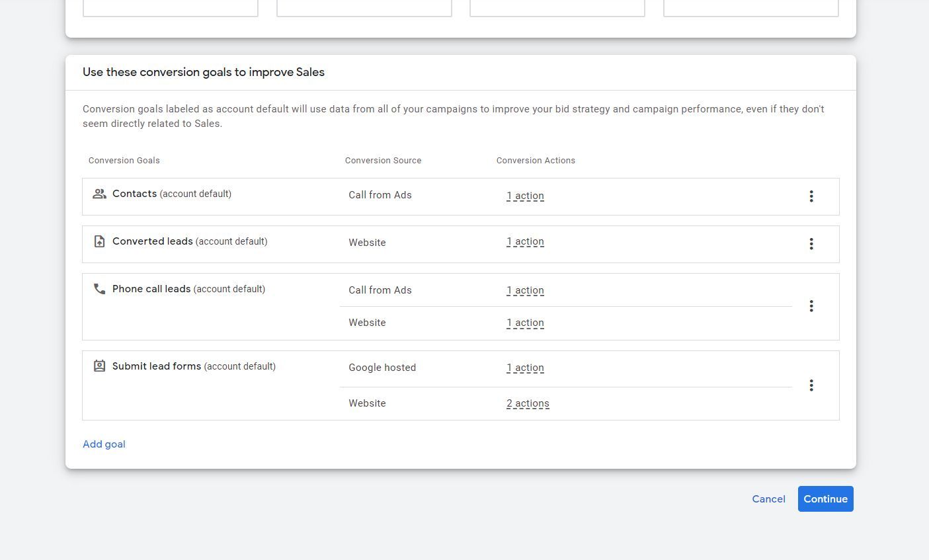Open the three-dot menu on the Contacts row
The image size is (929, 560).
pyautogui.click(x=811, y=196)
